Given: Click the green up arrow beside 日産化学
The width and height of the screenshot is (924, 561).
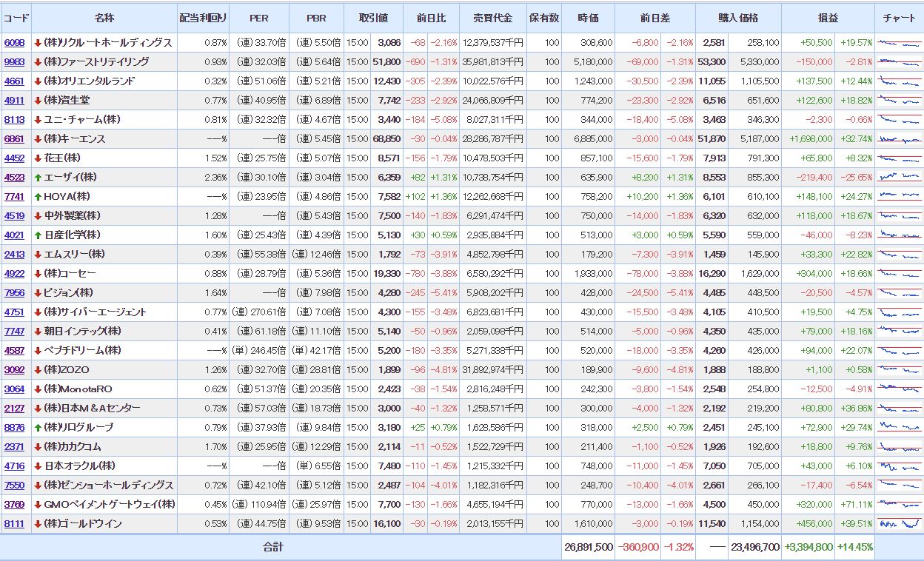Looking at the screenshot, I should [x=38, y=235].
